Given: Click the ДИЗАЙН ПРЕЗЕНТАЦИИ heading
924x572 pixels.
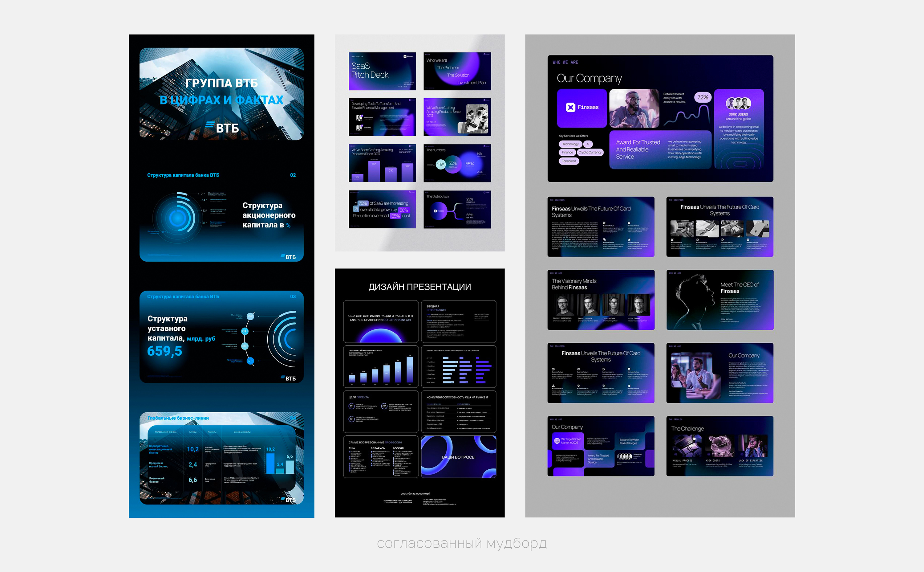Looking at the screenshot, I should [x=420, y=287].
